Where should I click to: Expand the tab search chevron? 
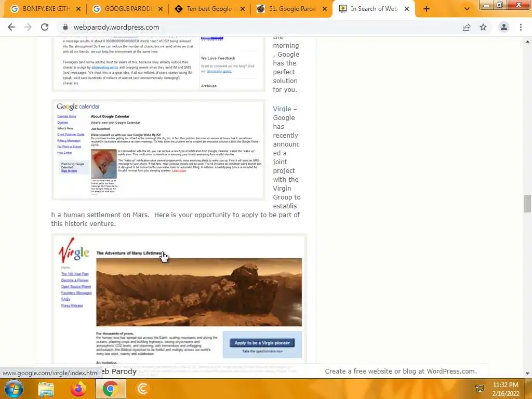(467, 9)
